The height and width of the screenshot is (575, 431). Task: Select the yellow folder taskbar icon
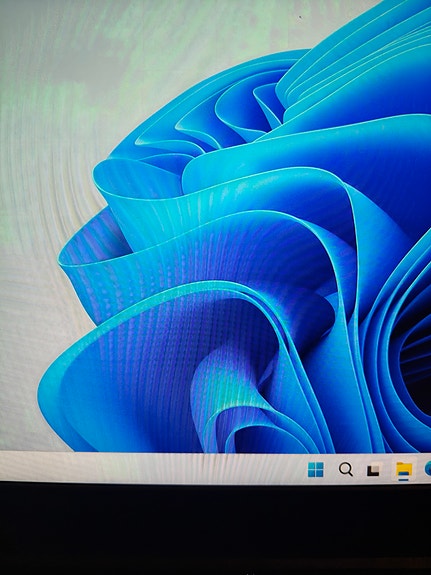tap(403, 470)
